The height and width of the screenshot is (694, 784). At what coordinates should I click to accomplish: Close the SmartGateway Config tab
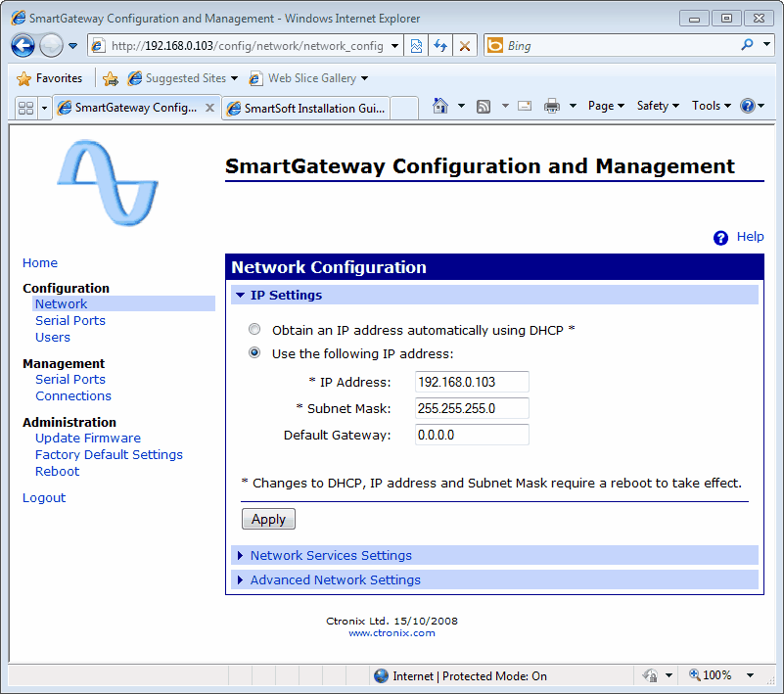(x=210, y=108)
